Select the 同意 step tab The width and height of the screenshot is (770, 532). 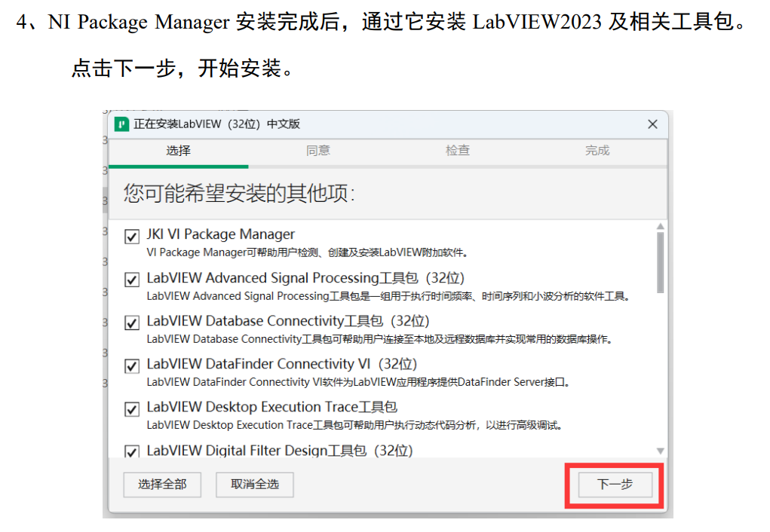318,151
